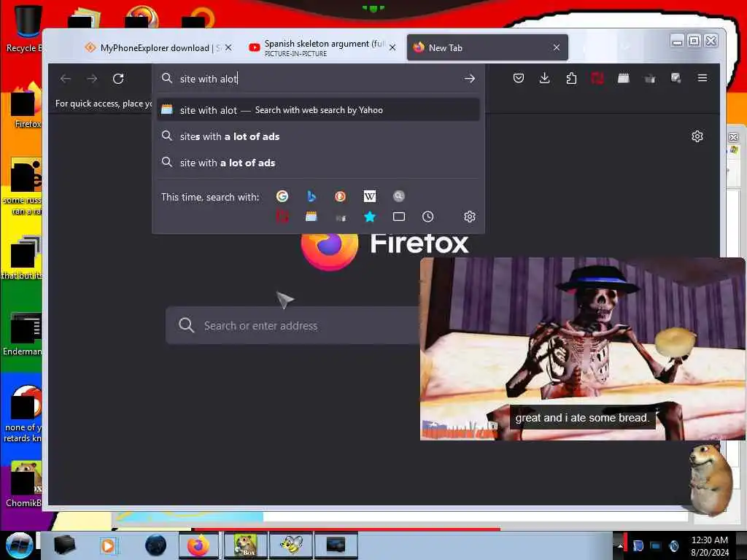Click the Go arrow in the address bar
Viewport: 747px width, 560px height.
click(470, 79)
